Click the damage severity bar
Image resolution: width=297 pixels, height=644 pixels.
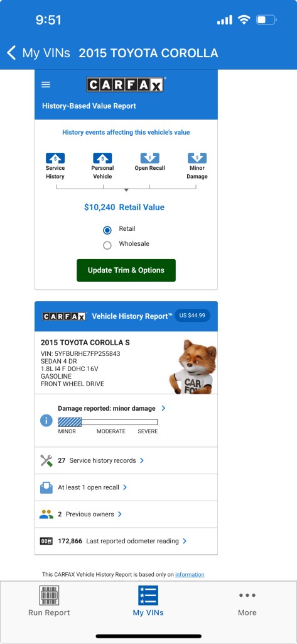(107, 422)
